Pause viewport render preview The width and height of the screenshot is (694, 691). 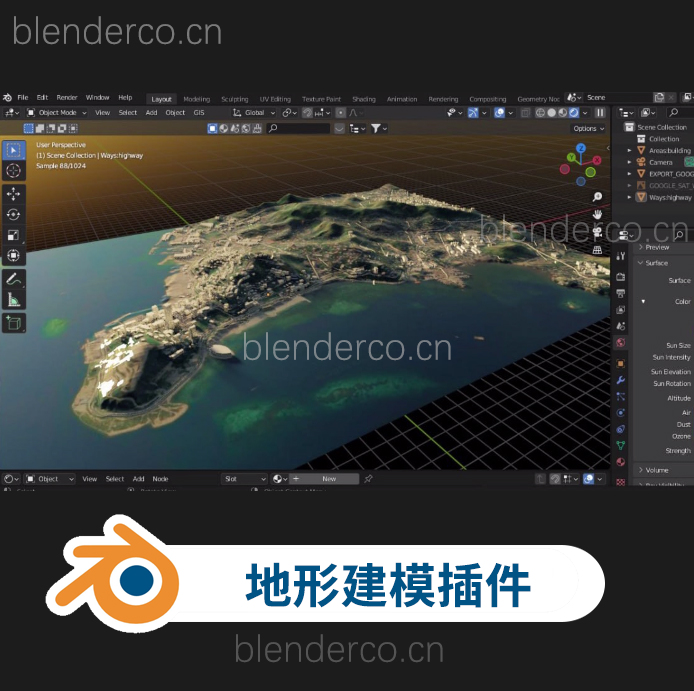pyautogui.click(x=600, y=113)
